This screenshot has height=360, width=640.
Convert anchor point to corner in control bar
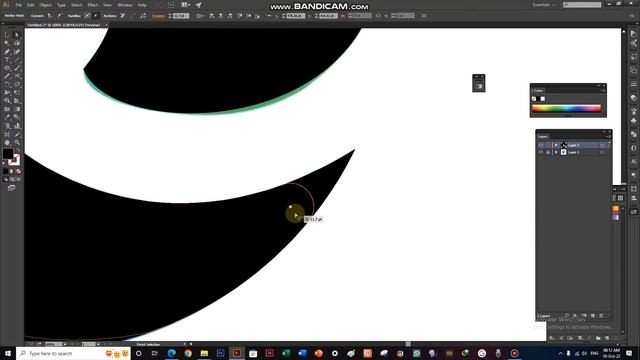coord(50,16)
